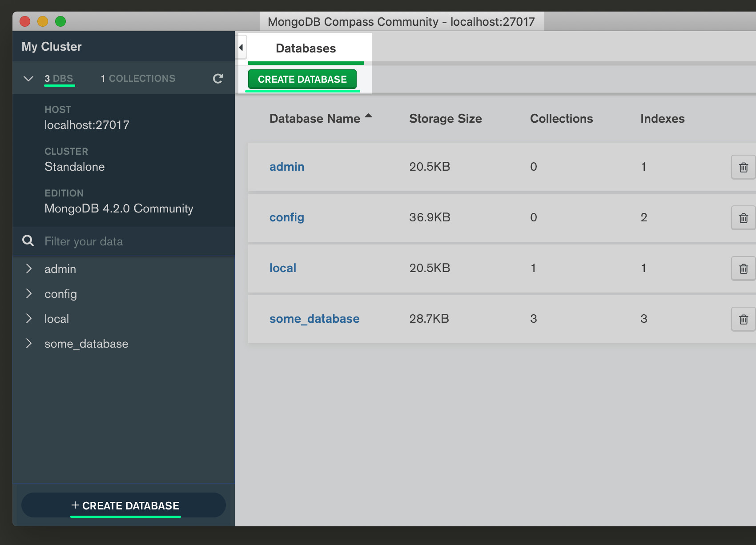Screen dimensions: 756x545
Task: Select the 3 DBS toggle in sidebar
Action: click(59, 78)
